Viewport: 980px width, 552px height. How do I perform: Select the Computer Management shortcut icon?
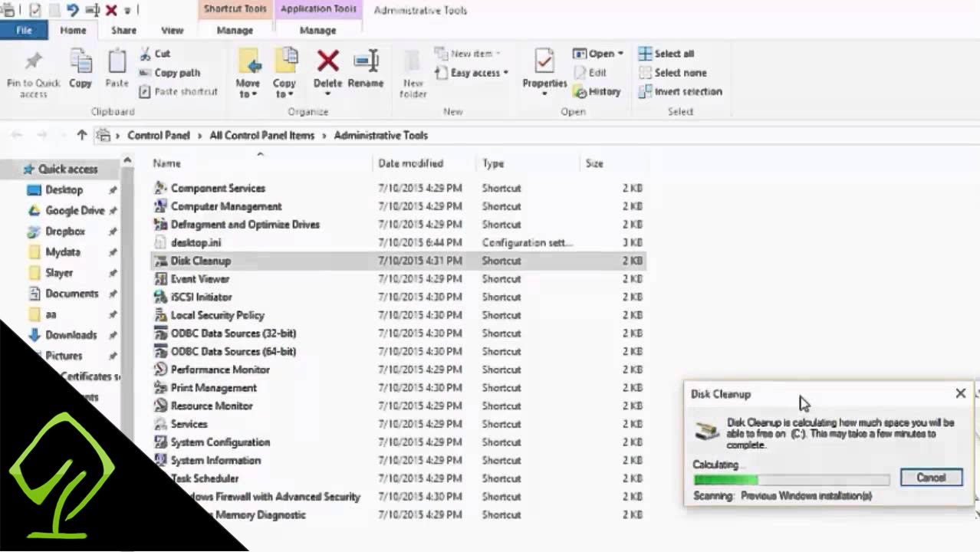(160, 206)
